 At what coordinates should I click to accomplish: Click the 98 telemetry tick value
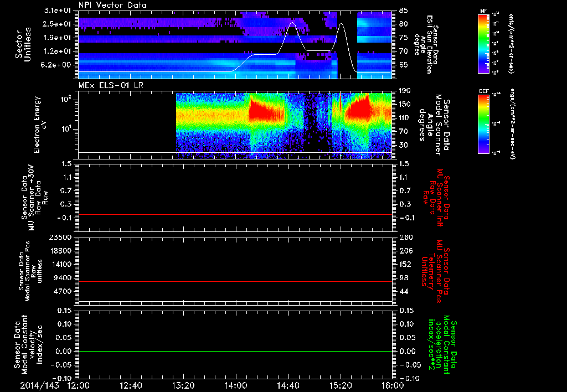click(404, 278)
